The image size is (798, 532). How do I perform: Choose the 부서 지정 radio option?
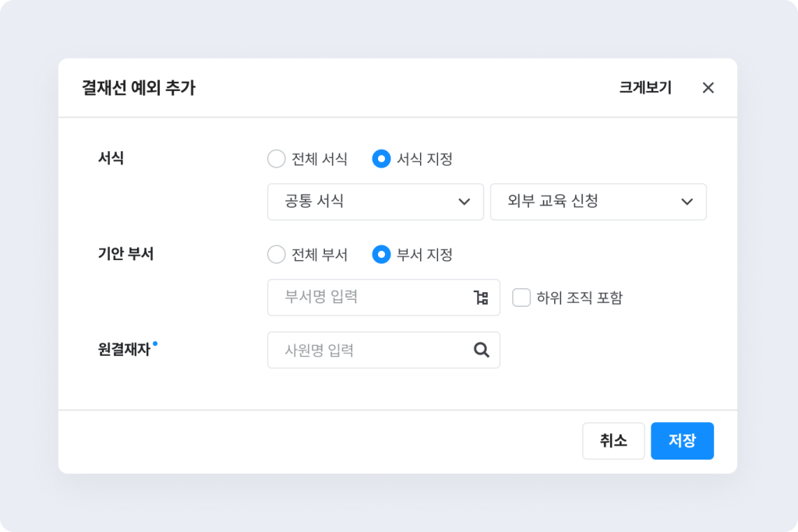[382, 254]
